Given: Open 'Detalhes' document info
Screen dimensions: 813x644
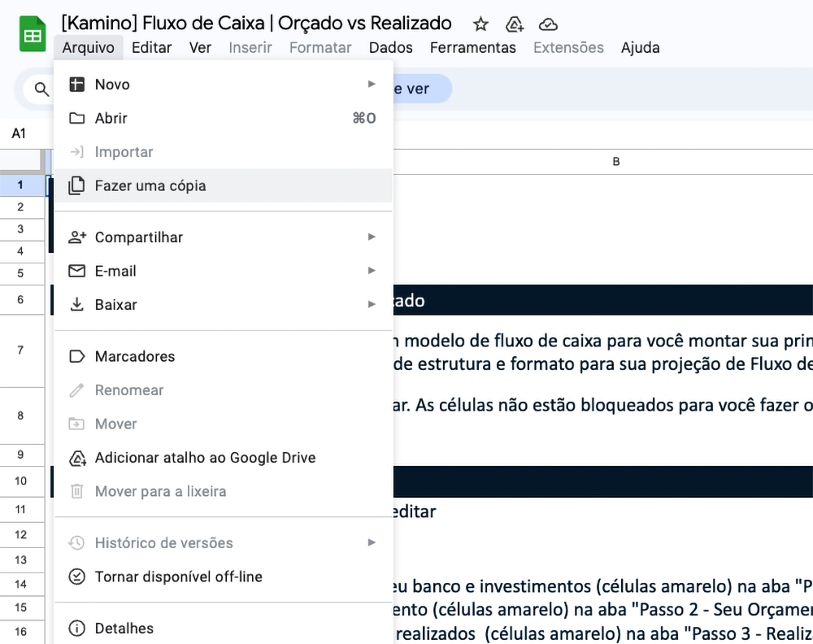Looking at the screenshot, I should coord(124,628).
